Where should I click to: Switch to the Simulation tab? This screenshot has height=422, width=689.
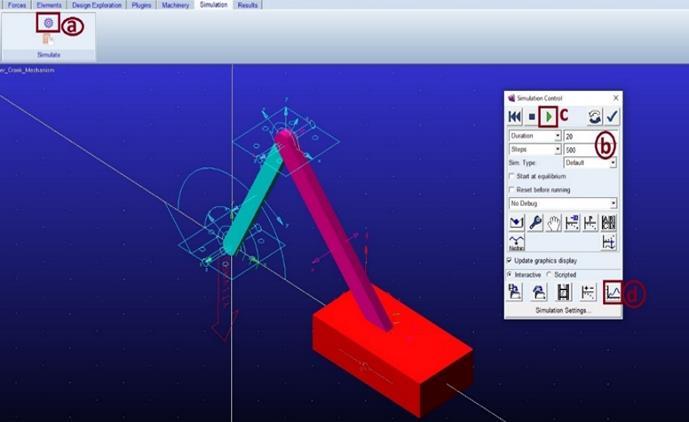coord(214,4)
